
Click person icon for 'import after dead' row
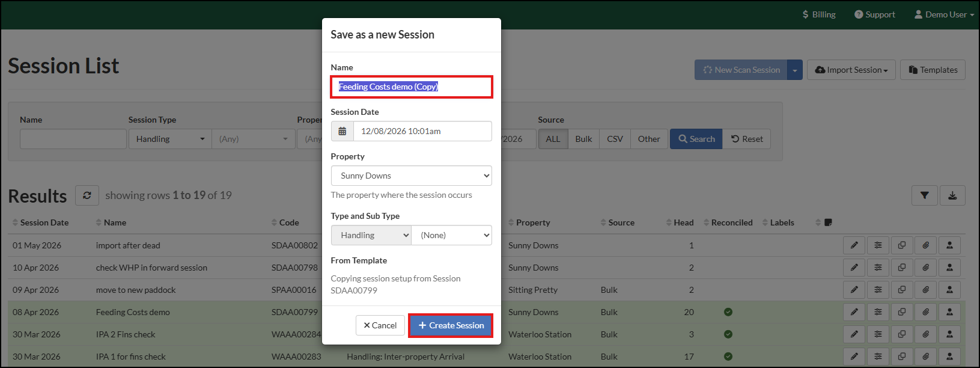(949, 245)
